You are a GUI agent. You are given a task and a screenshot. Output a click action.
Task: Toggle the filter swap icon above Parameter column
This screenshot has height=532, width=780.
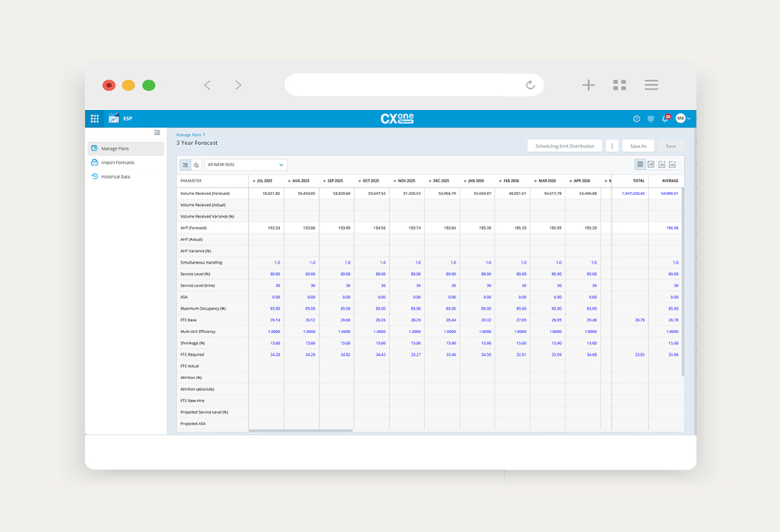pyautogui.click(x=186, y=165)
